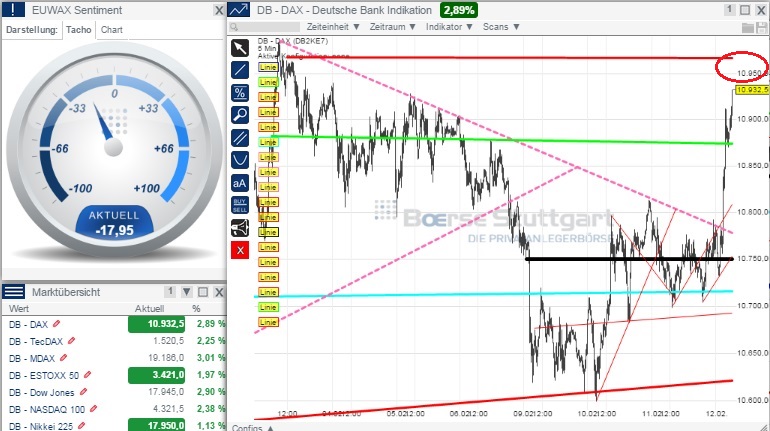
Task: Click the 17.945,0 Dow Jones value
Action: (x=166, y=392)
